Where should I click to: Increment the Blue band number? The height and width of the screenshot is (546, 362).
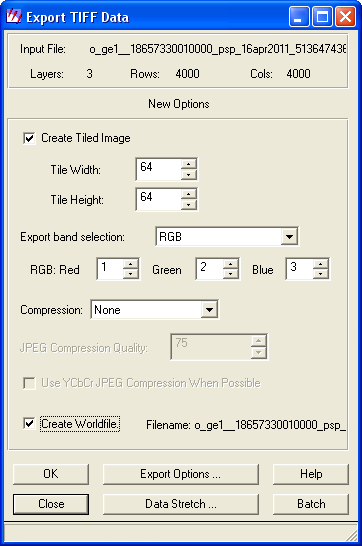click(x=321, y=264)
